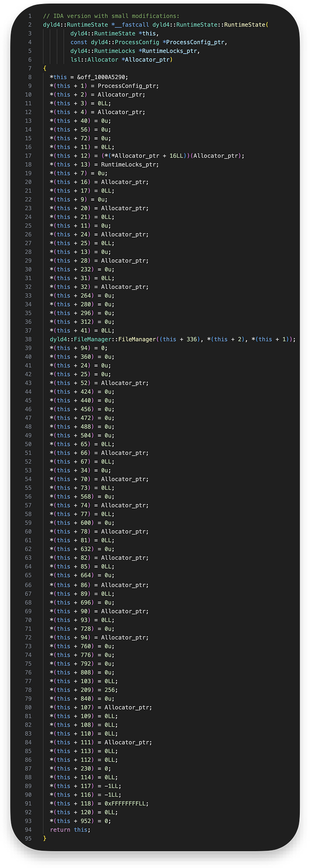Click the "dyld4::RuntimeLocks *RuntimeLocks_ptr," parameter line

pyautogui.click(x=135, y=51)
